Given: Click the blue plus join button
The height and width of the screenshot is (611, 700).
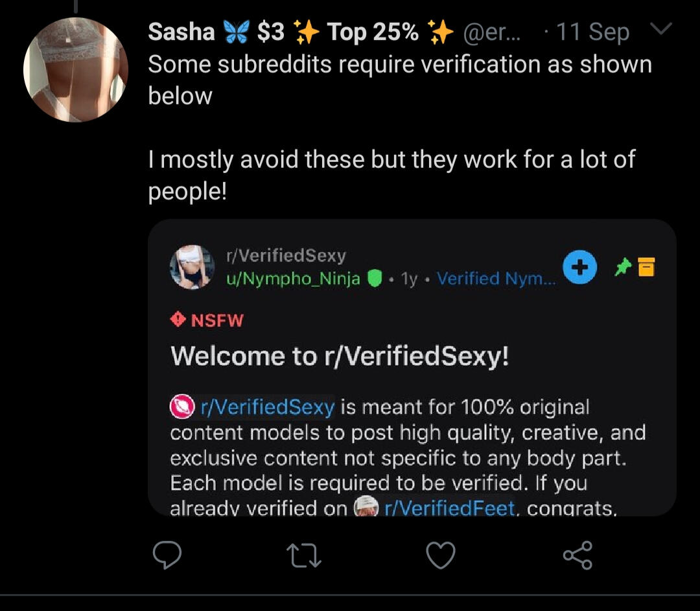Looking at the screenshot, I should pos(581,267).
